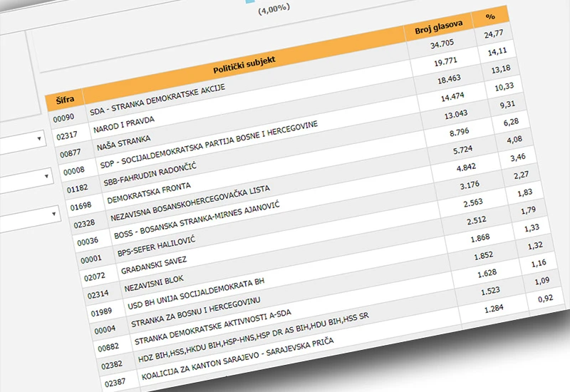
Task: Click vote count 14.474
Action: (452, 97)
